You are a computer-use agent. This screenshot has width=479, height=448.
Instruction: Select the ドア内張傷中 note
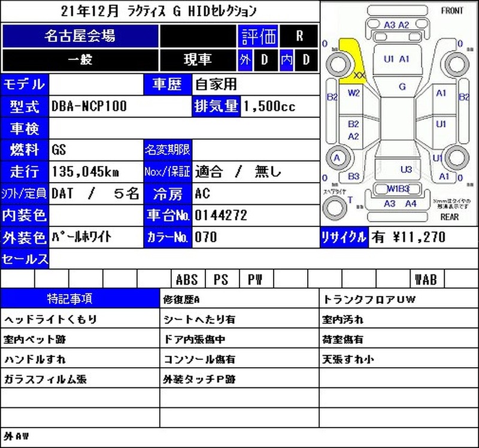click(194, 339)
